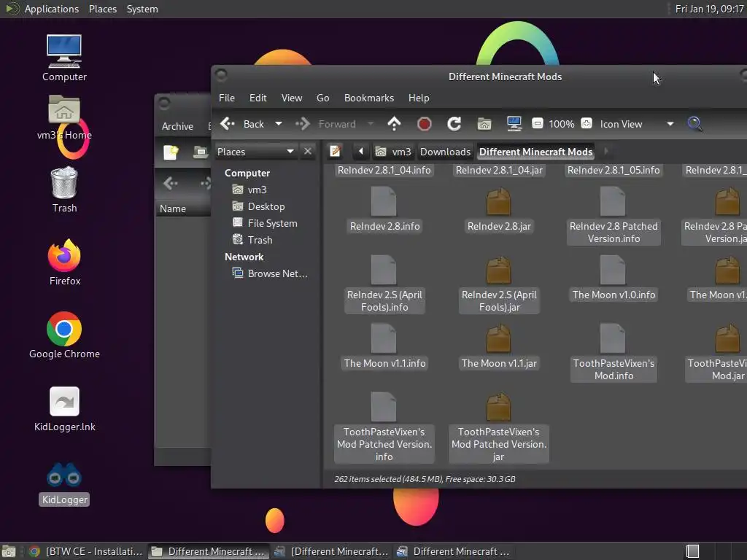
Task: Close the Places sidebar with the X
Action: click(x=308, y=152)
